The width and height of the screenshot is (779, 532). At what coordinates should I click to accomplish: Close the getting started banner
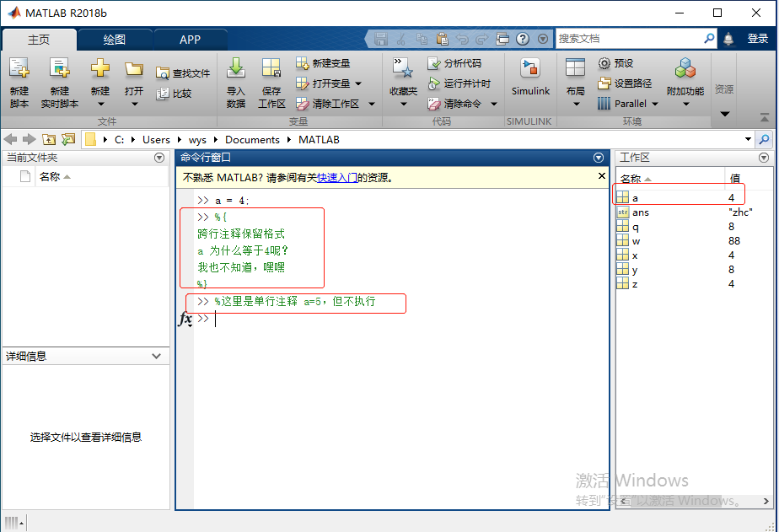(x=602, y=176)
